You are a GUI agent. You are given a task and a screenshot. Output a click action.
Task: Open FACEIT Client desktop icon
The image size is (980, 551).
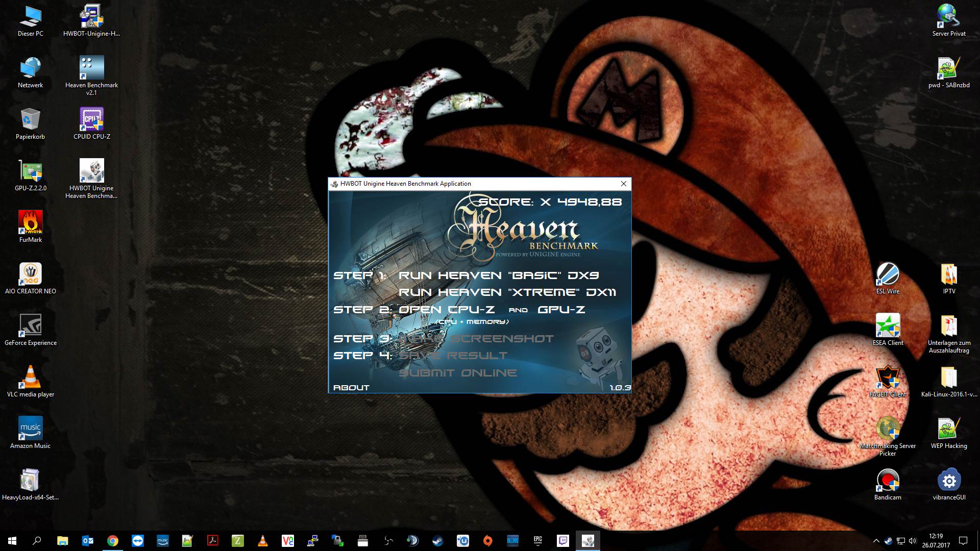click(x=888, y=382)
